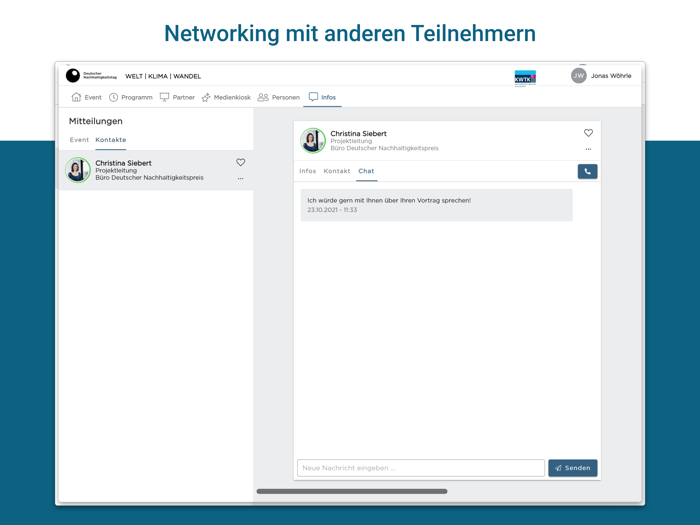Start a call with phone button
The image size is (700, 525).
(x=588, y=171)
